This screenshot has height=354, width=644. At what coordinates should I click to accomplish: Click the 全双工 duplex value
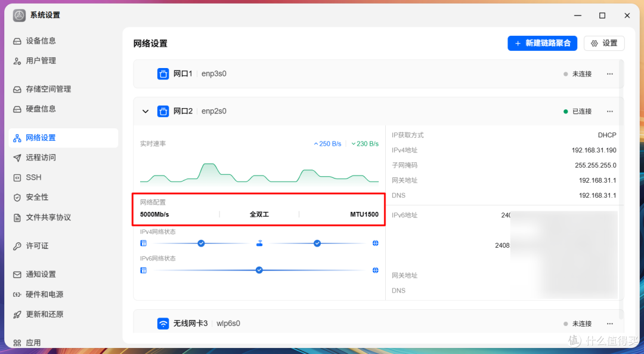click(259, 215)
